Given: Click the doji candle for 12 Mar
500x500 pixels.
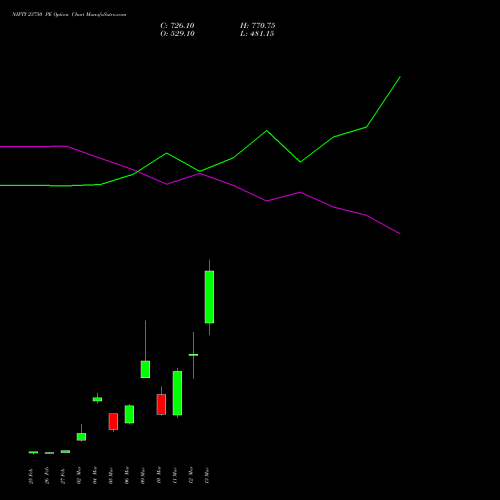Looking at the screenshot, I should pyautogui.click(x=193, y=355).
